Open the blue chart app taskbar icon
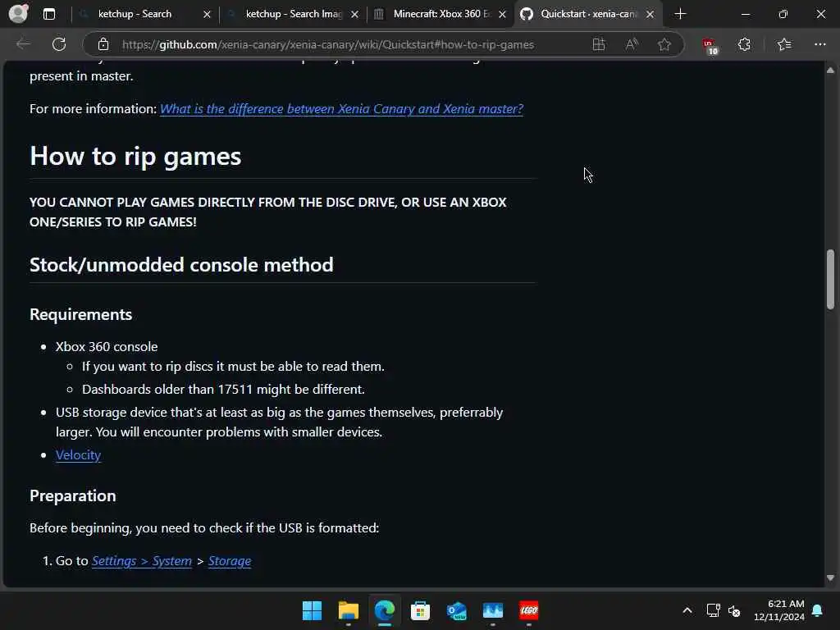The image size is (840, 630). click(493, 610)
